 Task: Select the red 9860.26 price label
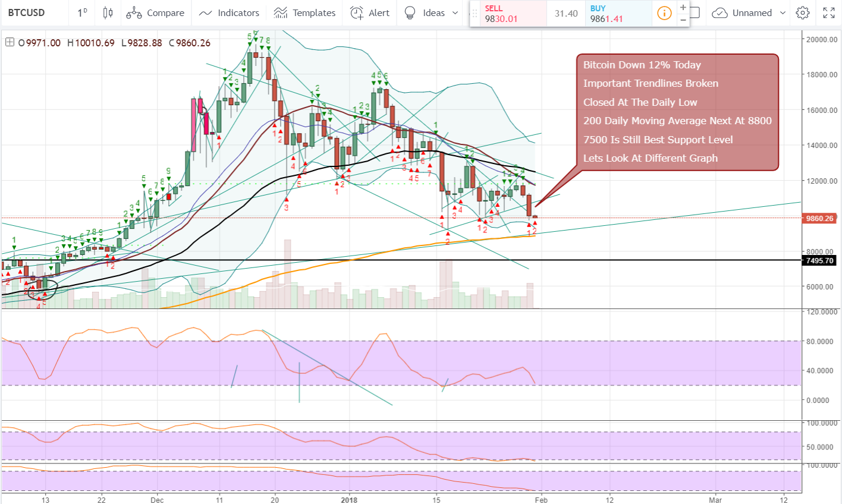point(819,218)
